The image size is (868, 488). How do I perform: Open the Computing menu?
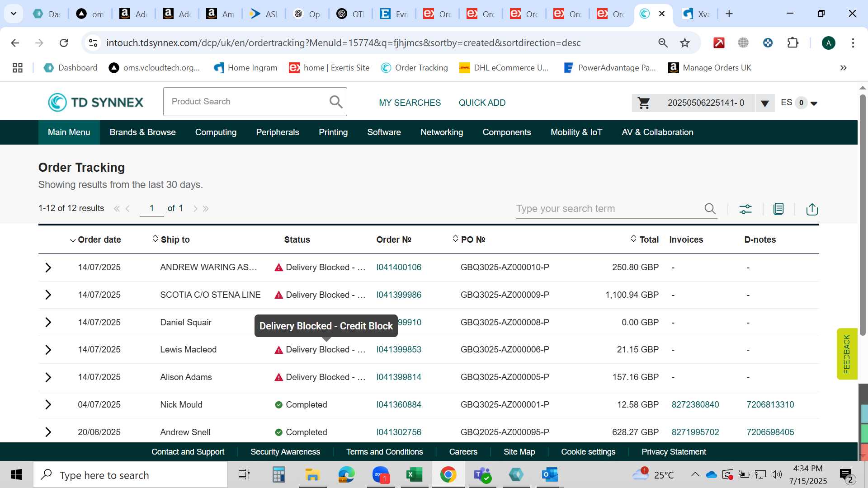pos(216,132)
